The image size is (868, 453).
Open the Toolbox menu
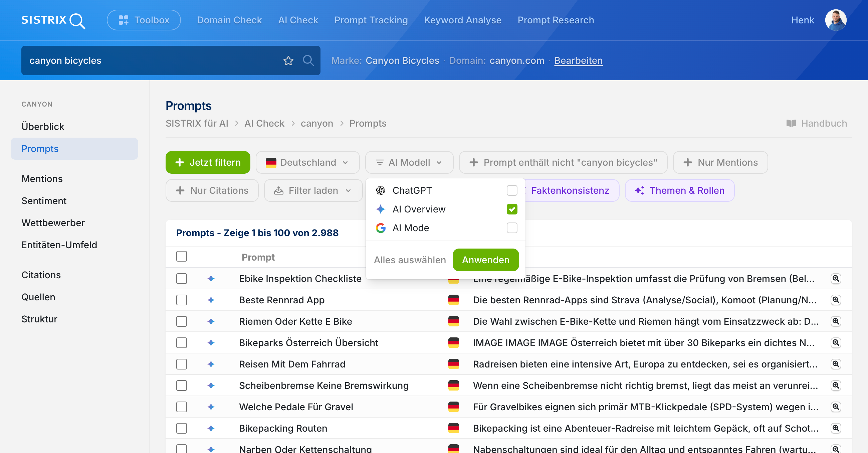coord(144,20)
